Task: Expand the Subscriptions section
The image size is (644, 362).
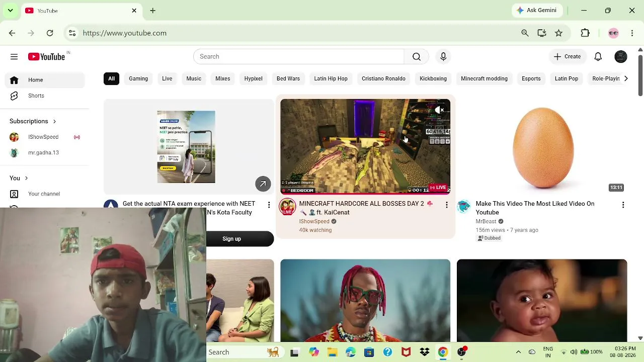Action: 33,121
